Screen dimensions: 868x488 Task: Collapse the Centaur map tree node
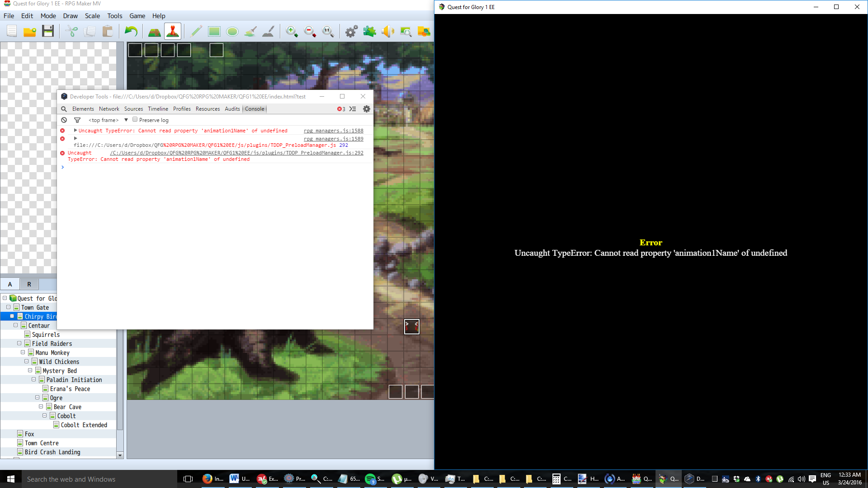point(15,325)
